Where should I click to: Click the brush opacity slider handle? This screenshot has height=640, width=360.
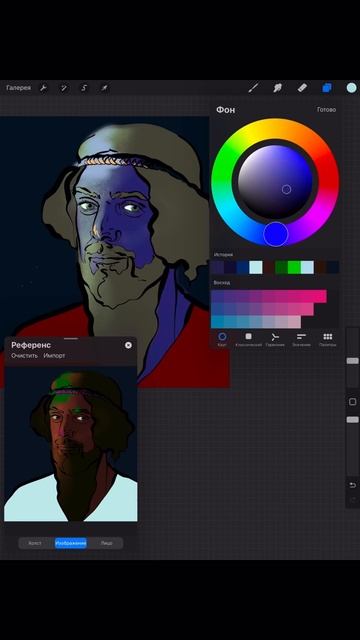pos(353,420)
